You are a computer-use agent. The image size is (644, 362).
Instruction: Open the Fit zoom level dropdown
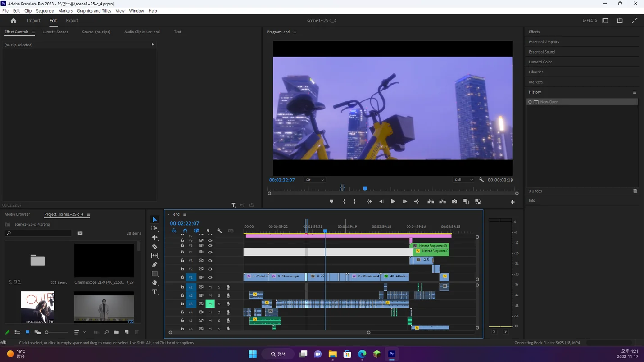[x=315, y=180]
